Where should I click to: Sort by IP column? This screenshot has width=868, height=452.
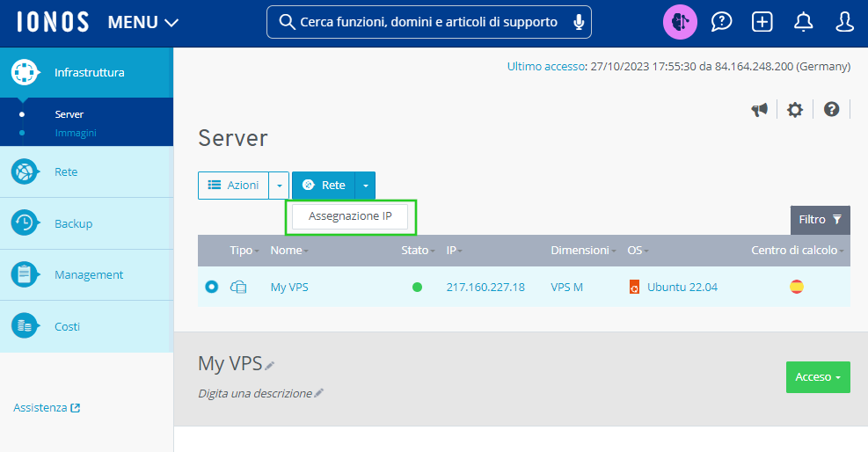[x=454, y=251]
